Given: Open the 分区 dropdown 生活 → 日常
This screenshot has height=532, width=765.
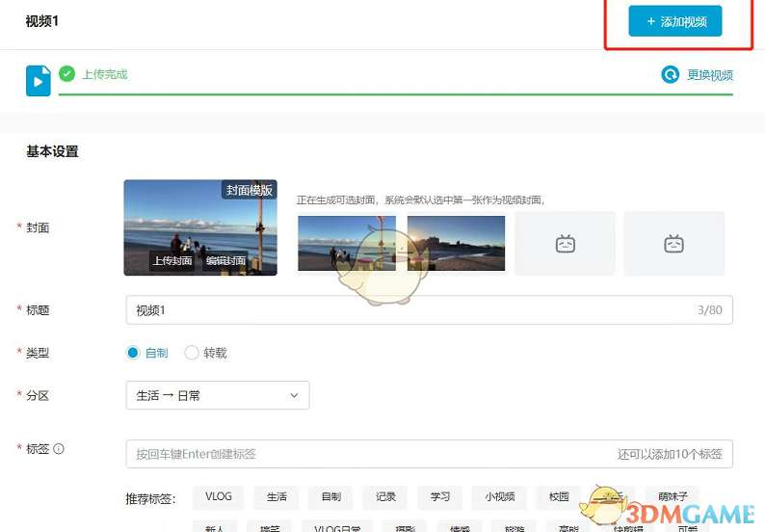Looking at the screenshot, I should (218, 395).
